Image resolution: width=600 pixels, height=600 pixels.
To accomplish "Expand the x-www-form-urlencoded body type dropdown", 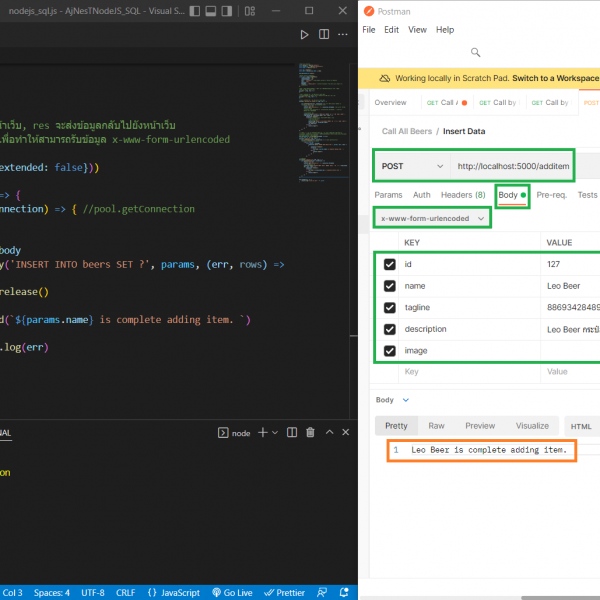I will click(x=432, y=217).
